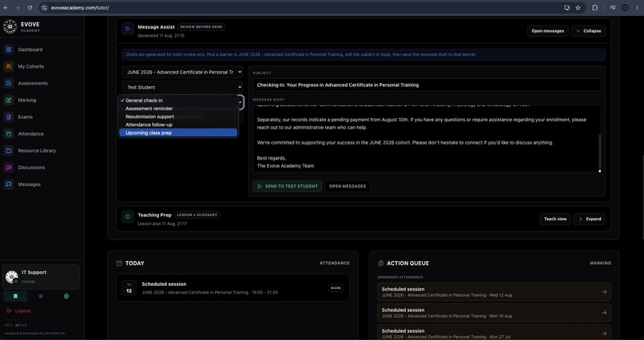Open the Marking sidebar icon
The image size is (644, 340).
click(9, 100)
